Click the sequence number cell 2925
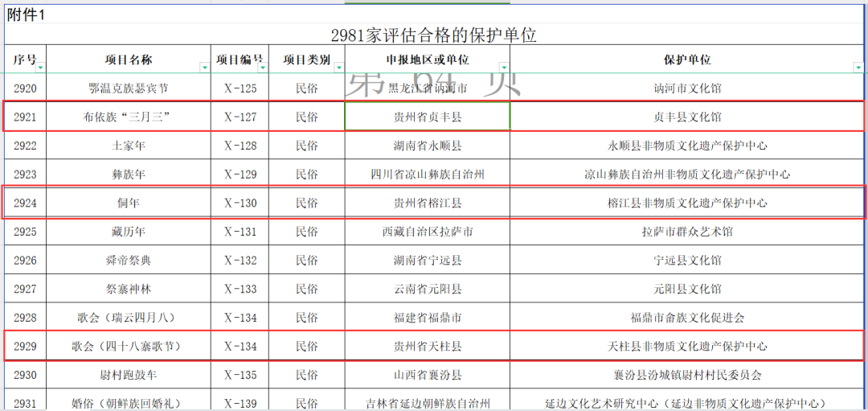Screen dimensions: 868x411 (26, 232)
